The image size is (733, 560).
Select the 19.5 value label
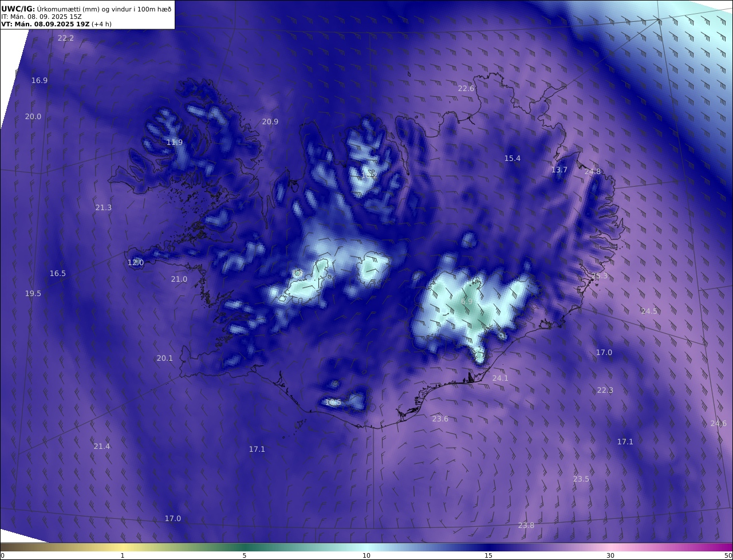[33, 294]
